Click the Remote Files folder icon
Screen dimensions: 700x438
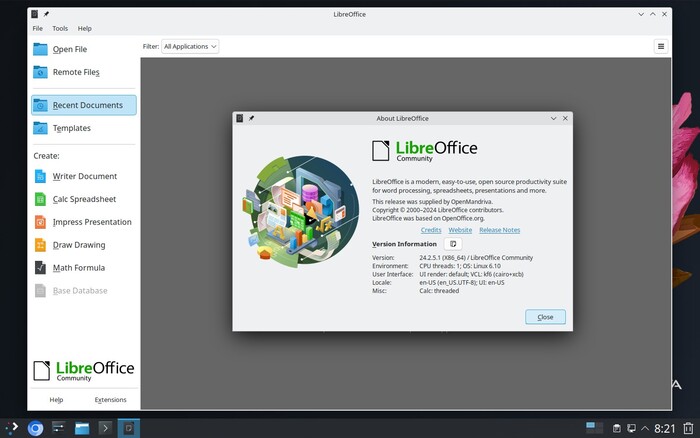(40, 72)
